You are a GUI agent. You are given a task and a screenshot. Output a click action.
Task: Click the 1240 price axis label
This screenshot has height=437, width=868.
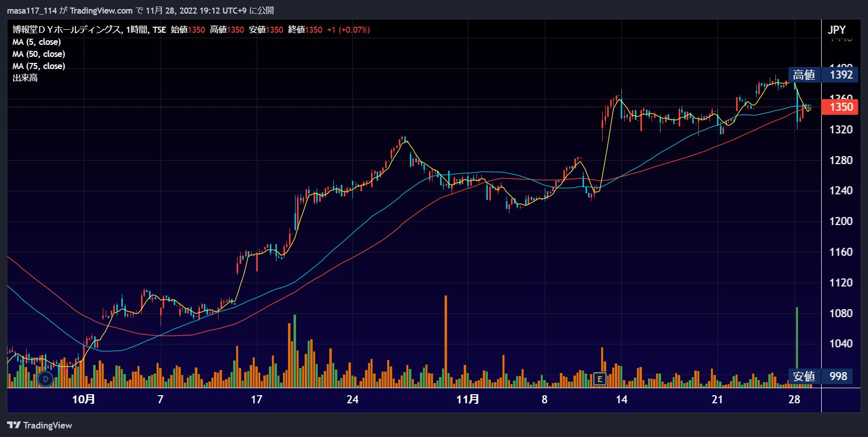841,190
